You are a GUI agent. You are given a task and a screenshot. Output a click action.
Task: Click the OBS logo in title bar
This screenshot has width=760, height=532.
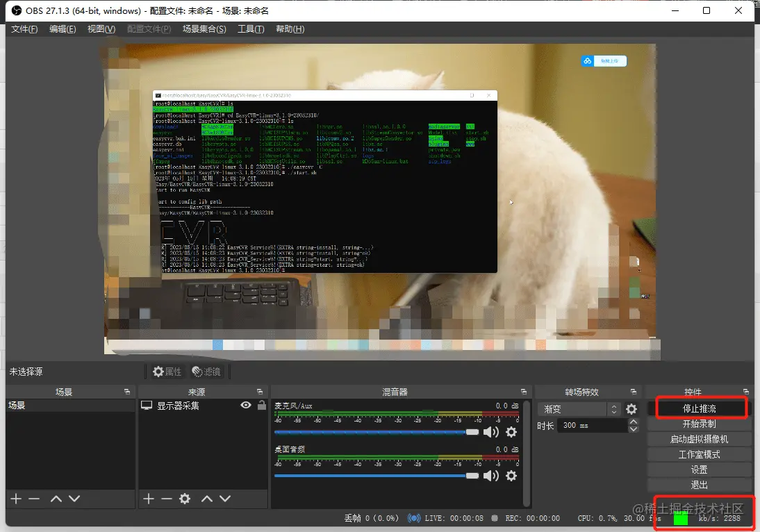click(17, 10)
